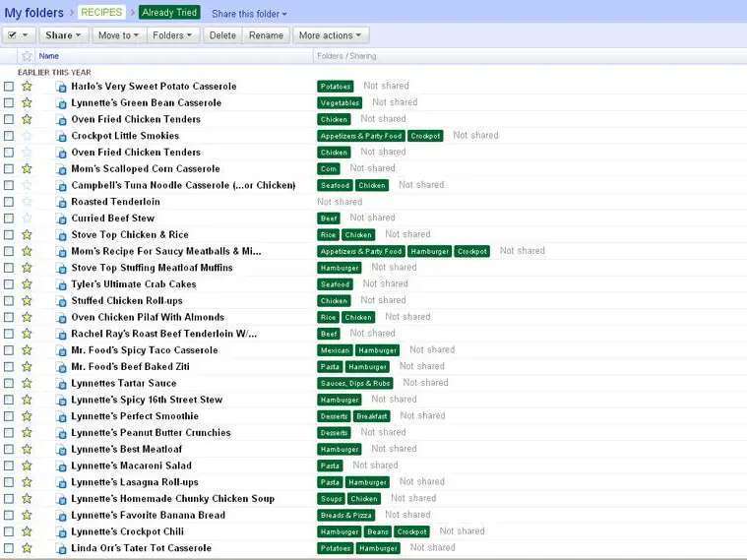Open the Folders dropdown menu
Image resolution: width=747 pixels, height=560 pixels.
[172, 35]
